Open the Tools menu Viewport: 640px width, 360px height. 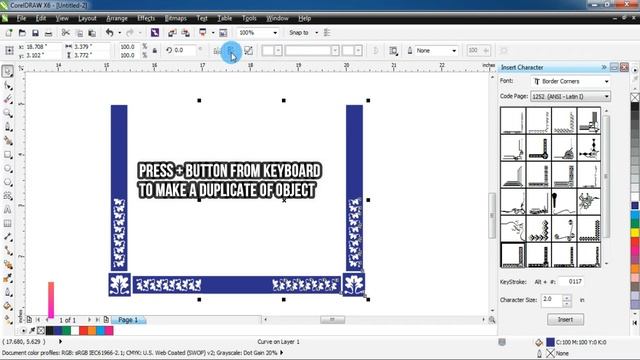249,18
